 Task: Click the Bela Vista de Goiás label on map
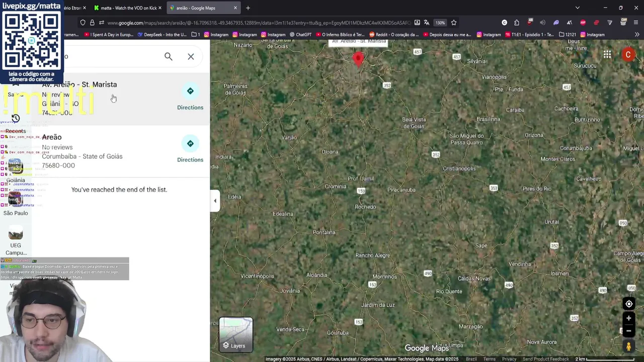pos(414,123)
